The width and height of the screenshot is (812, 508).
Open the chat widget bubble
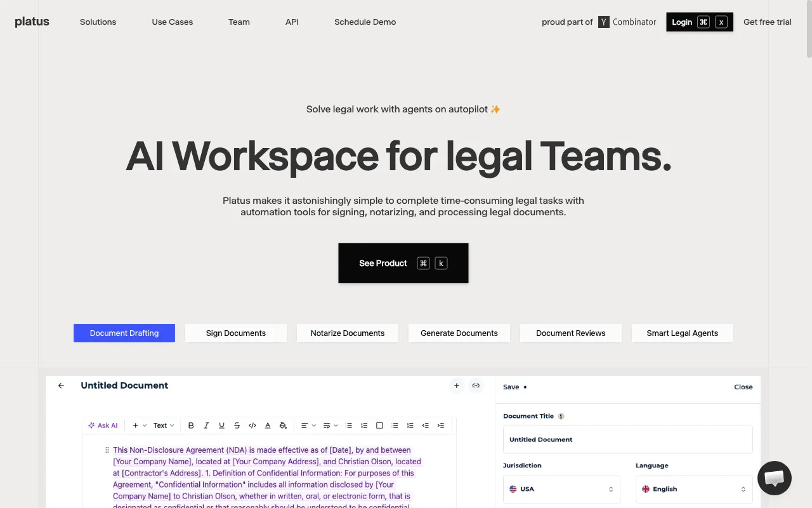pyautogui.click(x=774, y=478)
